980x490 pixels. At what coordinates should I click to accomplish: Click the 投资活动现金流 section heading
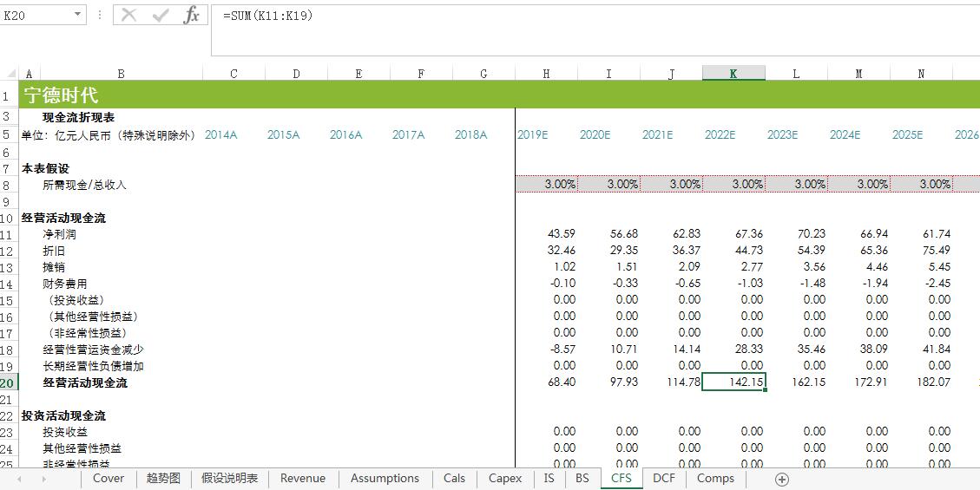pos(63,415)
